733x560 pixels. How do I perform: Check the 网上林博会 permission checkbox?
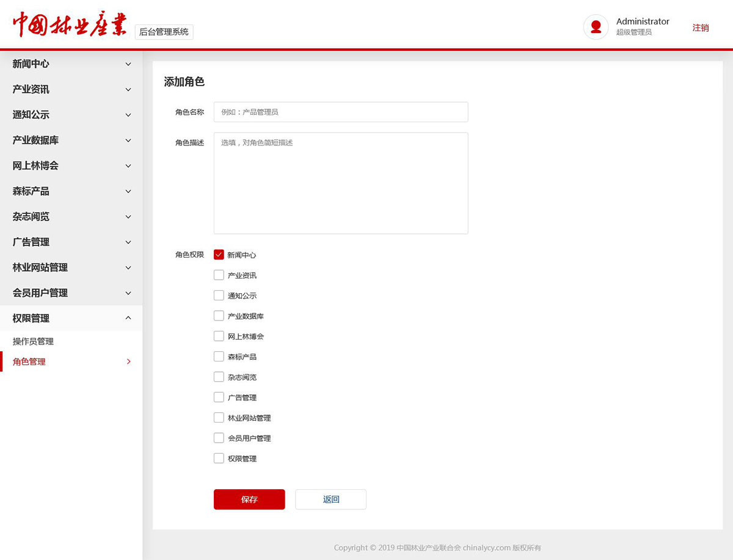click(x=219, y=336)
